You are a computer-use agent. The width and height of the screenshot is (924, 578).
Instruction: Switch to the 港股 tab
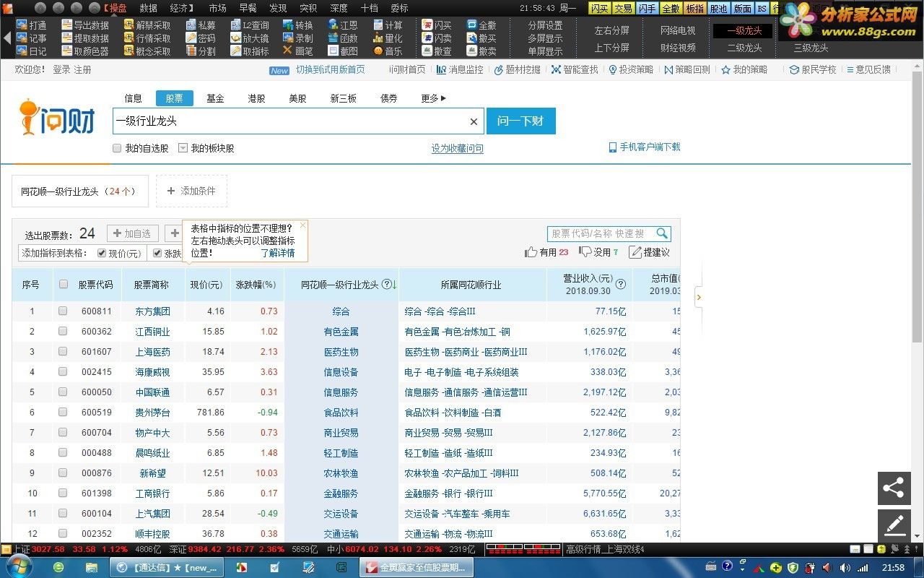(256, 98)
